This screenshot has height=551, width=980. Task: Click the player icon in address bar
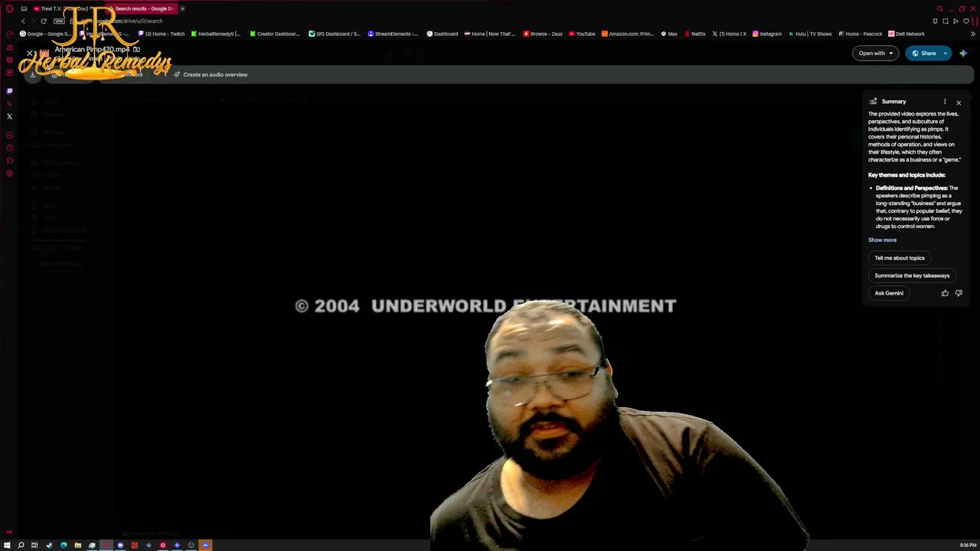(x=955, y=21)
